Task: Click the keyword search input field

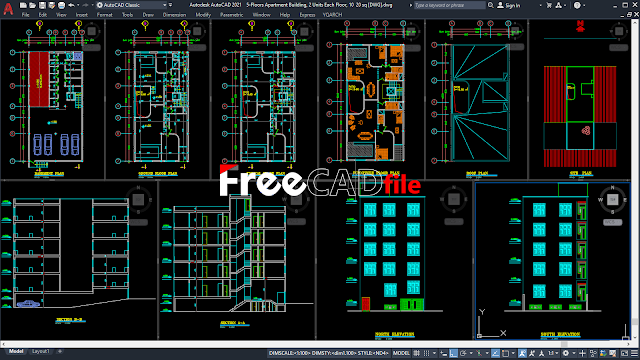Action: (x=449, y=5)
